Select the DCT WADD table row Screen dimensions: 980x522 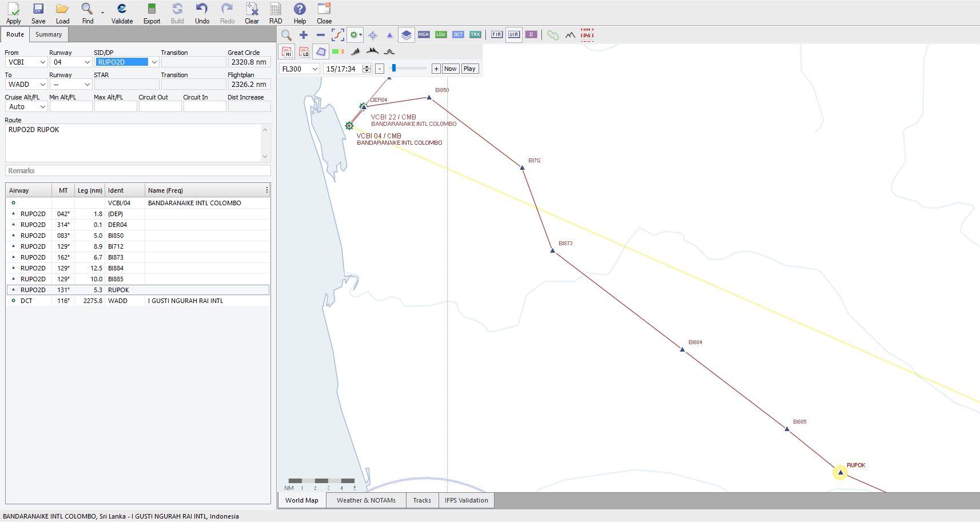click(x=138, y=301)
